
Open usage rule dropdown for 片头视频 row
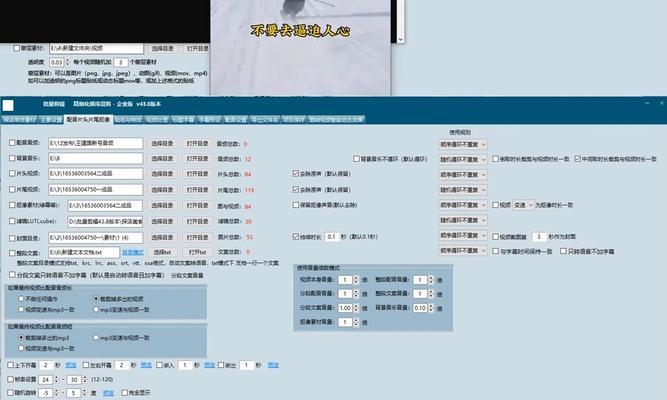pyautogui.click(x=463, y=174)
